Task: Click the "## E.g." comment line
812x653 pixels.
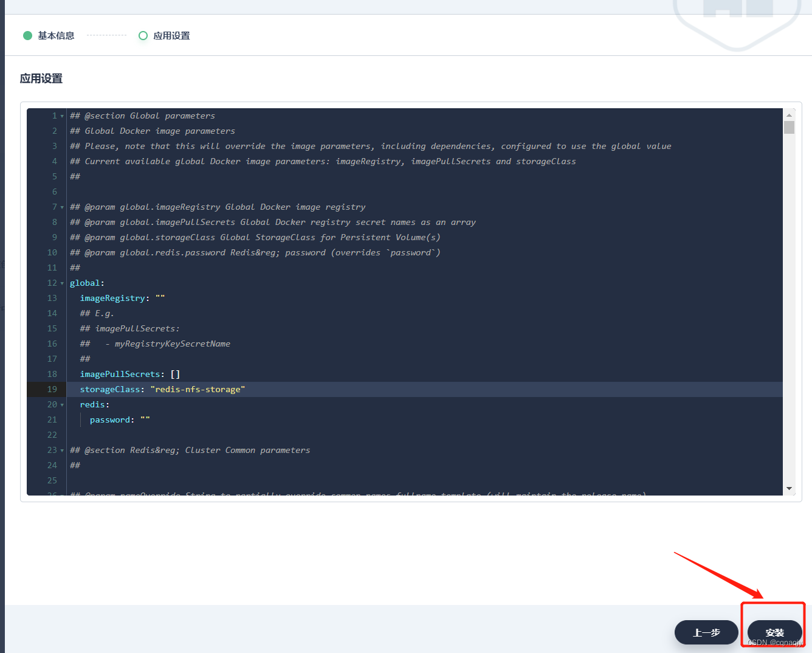Action: [97, 313]
